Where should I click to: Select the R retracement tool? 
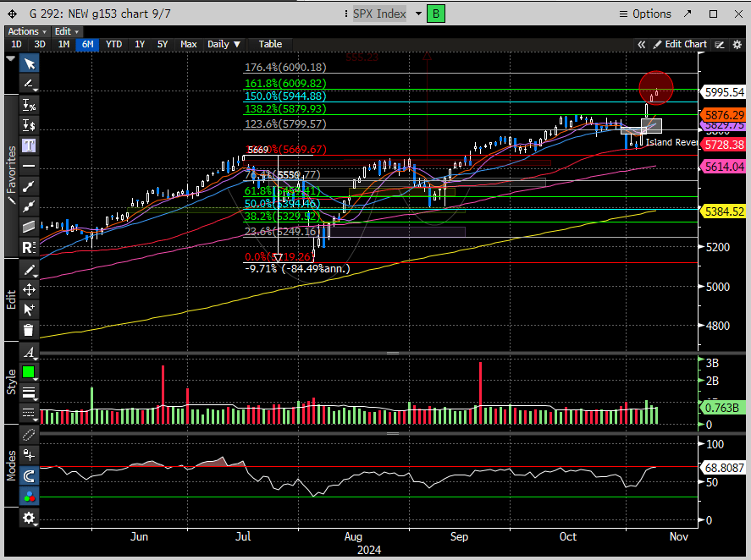(30, 248)
